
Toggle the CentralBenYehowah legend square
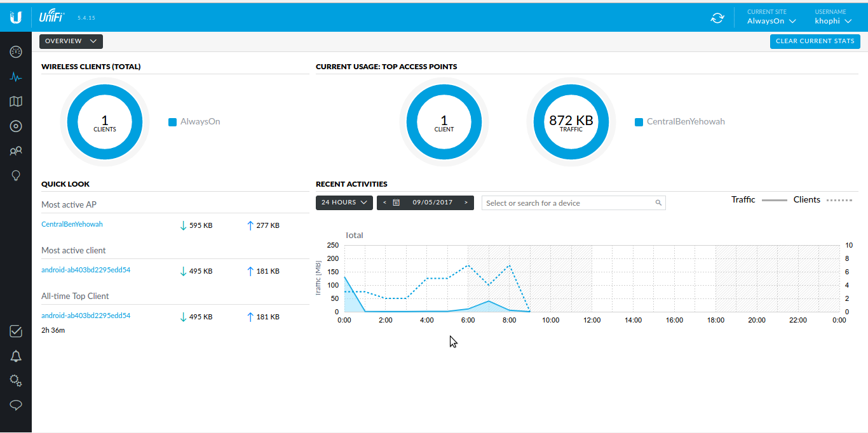[x=639, y=121]
